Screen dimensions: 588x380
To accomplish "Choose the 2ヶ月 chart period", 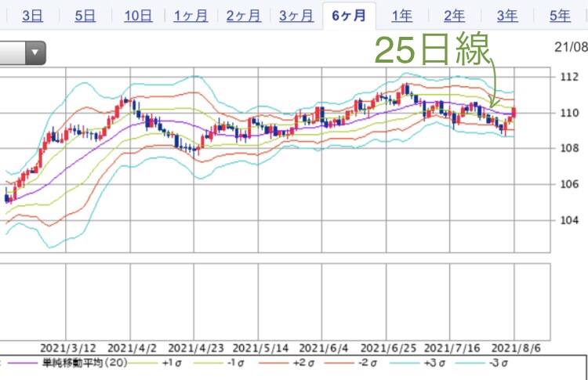I will 243,16.
